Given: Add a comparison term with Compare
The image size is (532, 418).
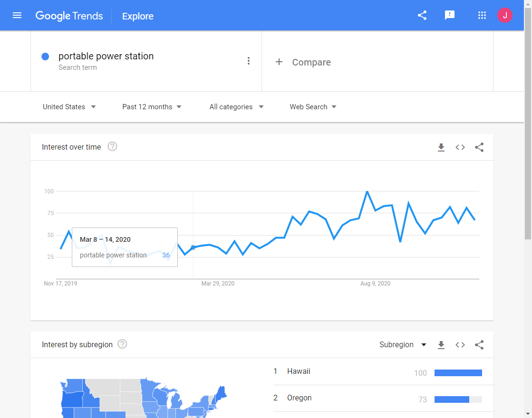Looking at the screenshot, I should (x=303, y=62).
